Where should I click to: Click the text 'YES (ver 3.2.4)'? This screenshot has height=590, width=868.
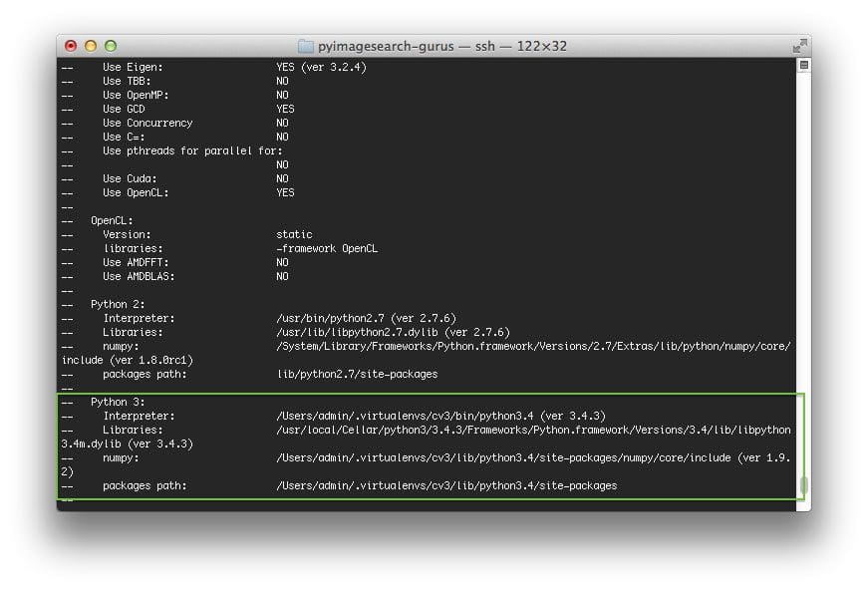321,67
